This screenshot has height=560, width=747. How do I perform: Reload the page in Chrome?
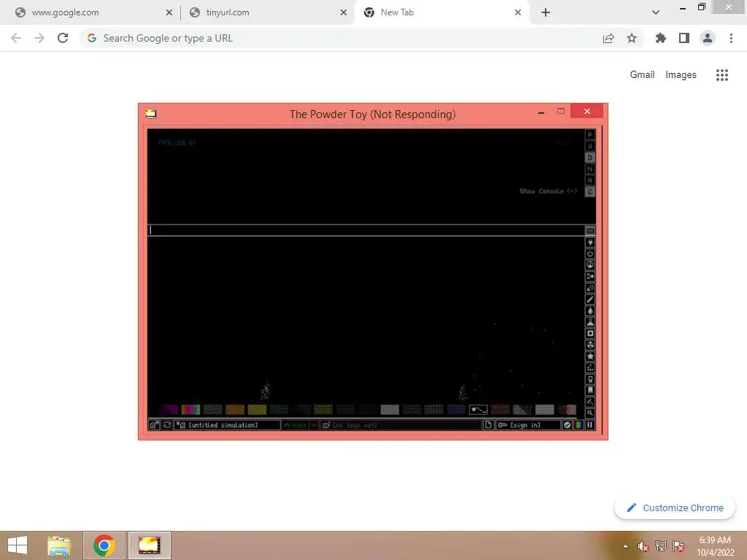pyautogui.click(x=63, y=38)
